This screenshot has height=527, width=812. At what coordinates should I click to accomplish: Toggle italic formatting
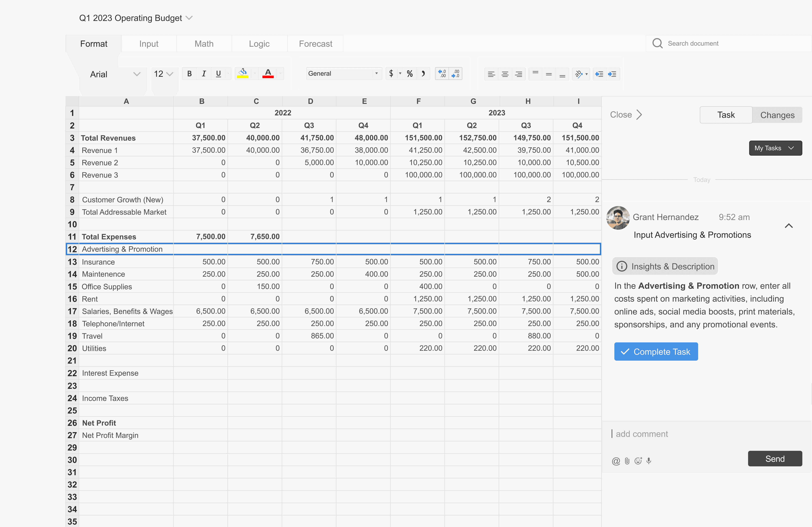[x=204, y=74]
